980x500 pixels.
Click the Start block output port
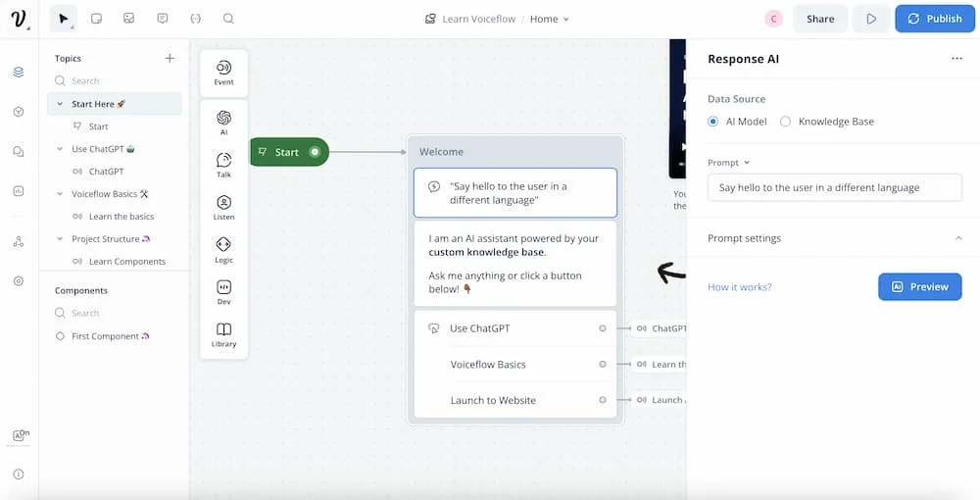click(315, 152)
